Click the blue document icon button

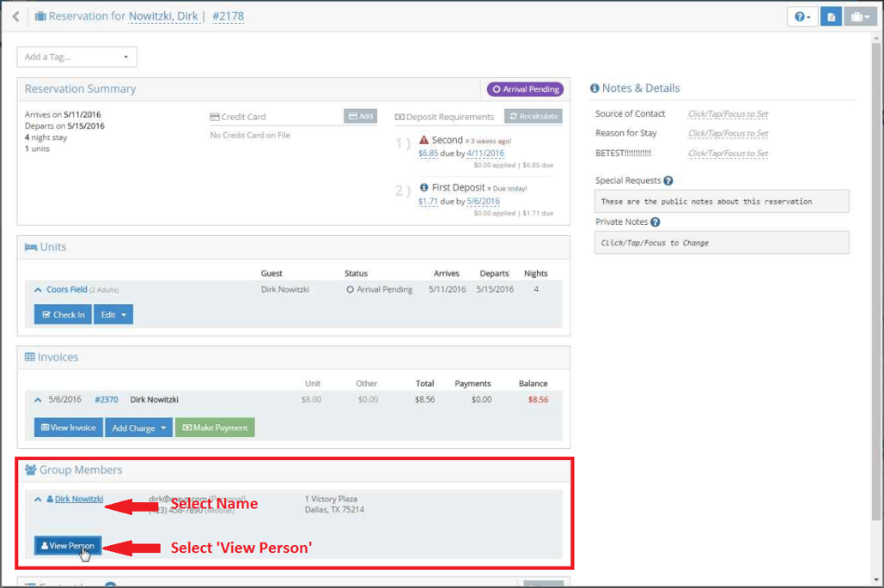[x=831, y=17]
